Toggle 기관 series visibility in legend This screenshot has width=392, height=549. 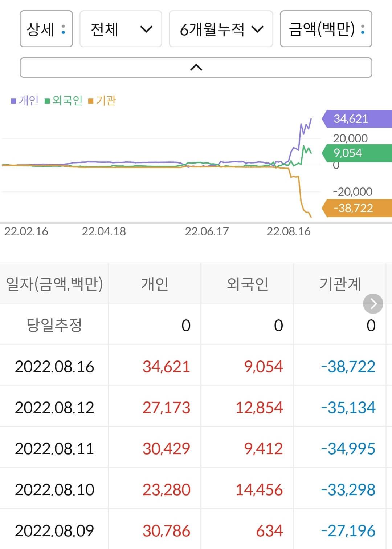[105, 100]
